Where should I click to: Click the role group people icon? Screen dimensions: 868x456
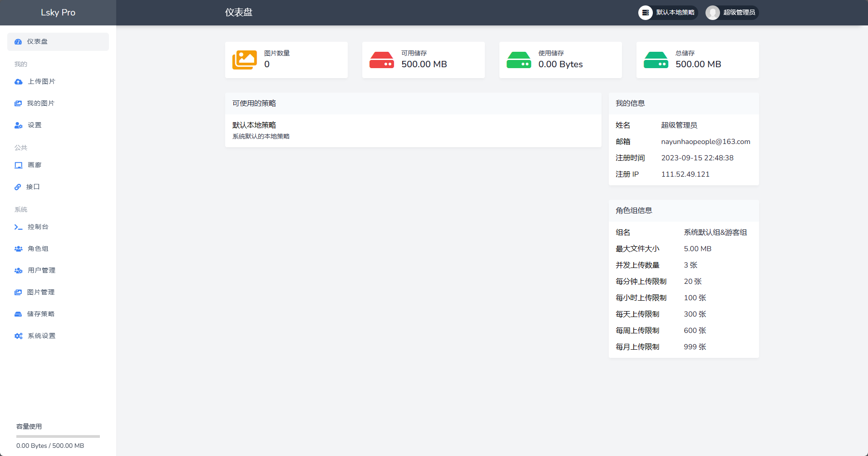pos(19,249)
